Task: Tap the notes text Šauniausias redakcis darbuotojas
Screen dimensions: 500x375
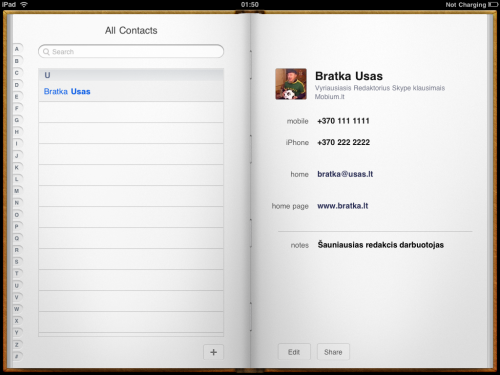Action: point(380,245)
